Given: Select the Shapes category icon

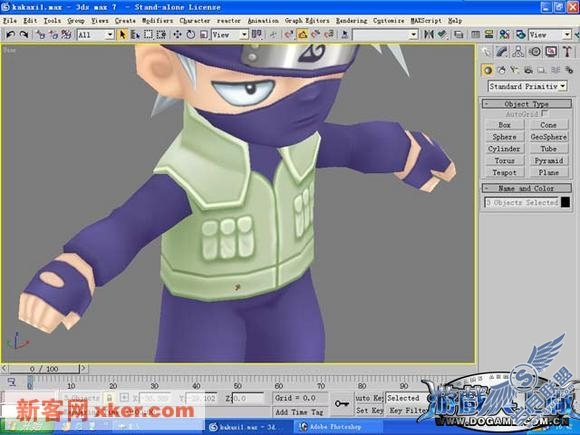Looking at the screenshot, I should (502, 70).
